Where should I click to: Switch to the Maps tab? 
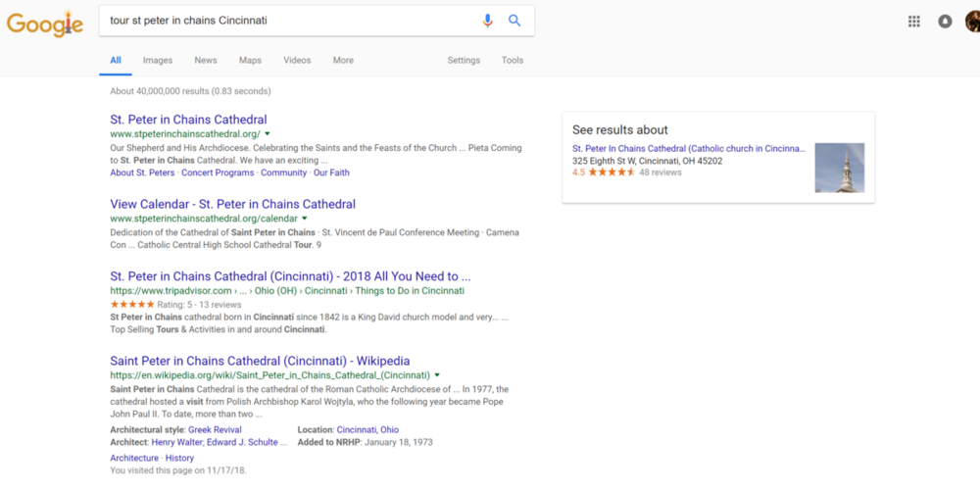pyautogui.click(x=250, y=60)
